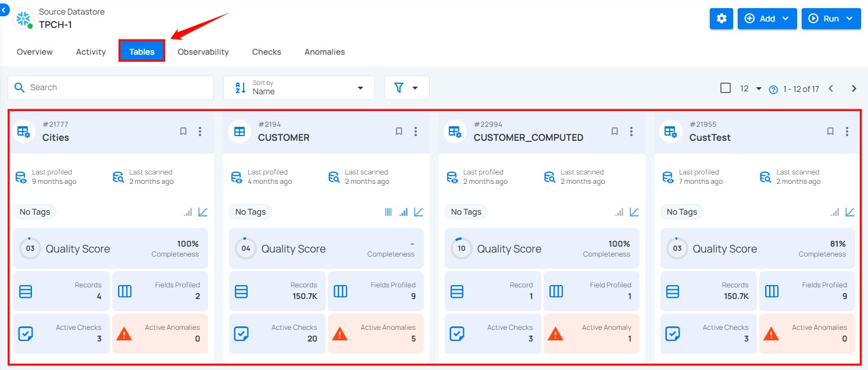Open three-dot menu on CUSTOMER card

coord(416,131)
